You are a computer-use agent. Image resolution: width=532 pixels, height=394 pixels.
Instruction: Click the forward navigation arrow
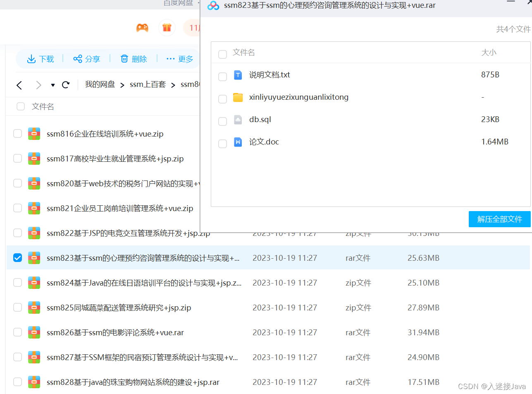38,85
